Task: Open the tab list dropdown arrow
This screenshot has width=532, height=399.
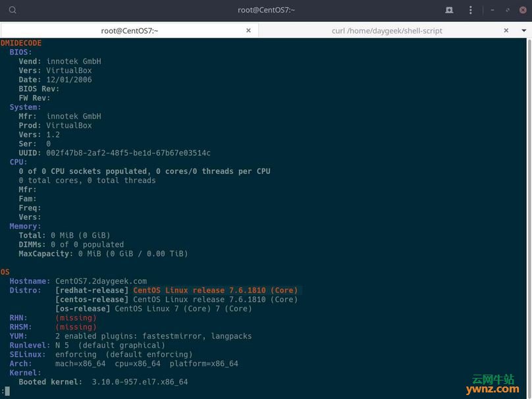Action: [x=524, y=30]
